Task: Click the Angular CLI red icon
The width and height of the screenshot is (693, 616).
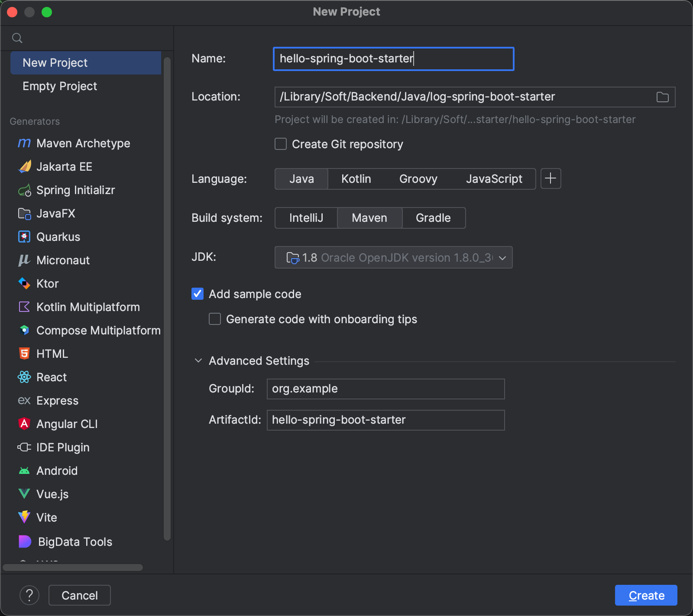Action: pyautogui.click(x=24, y=424)
